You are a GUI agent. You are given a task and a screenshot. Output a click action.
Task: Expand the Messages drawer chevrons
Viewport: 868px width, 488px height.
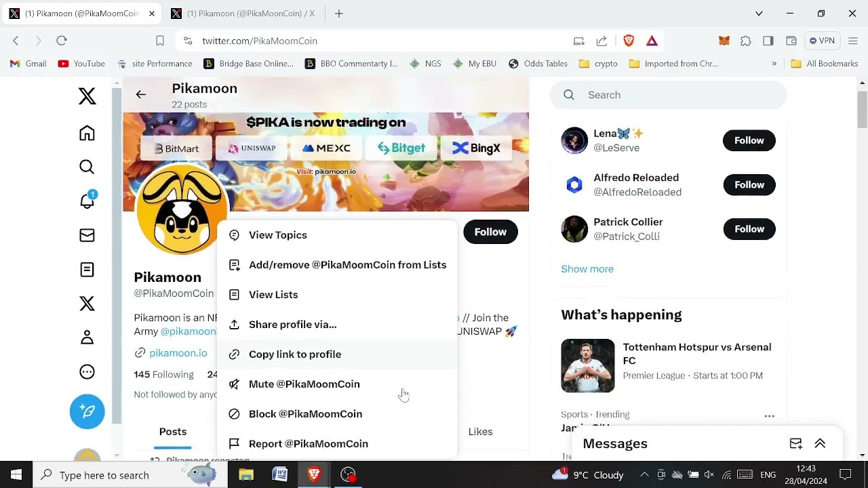(820, 443)
